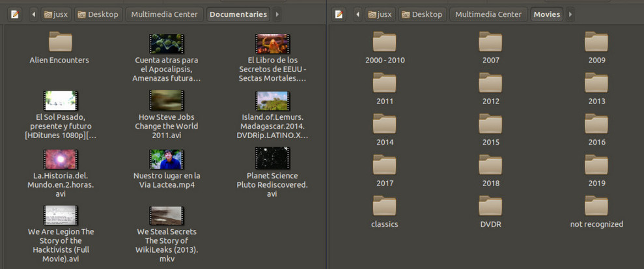Open the 2018 folder

pyautogui.click(x=490, y=165)
